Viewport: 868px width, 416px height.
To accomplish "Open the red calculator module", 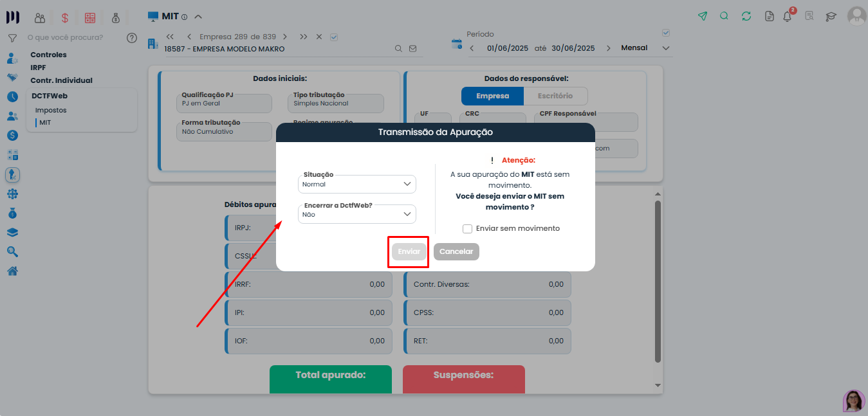I will coord(90,17).
